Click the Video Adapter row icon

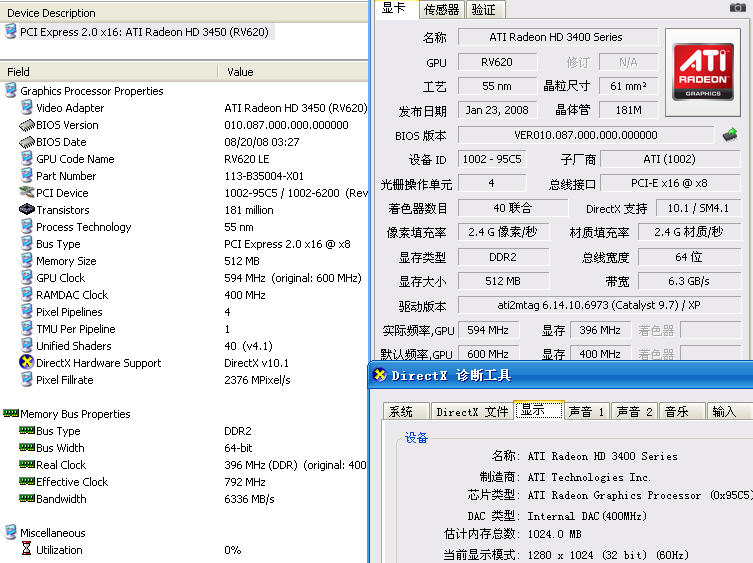coord(27,107)
